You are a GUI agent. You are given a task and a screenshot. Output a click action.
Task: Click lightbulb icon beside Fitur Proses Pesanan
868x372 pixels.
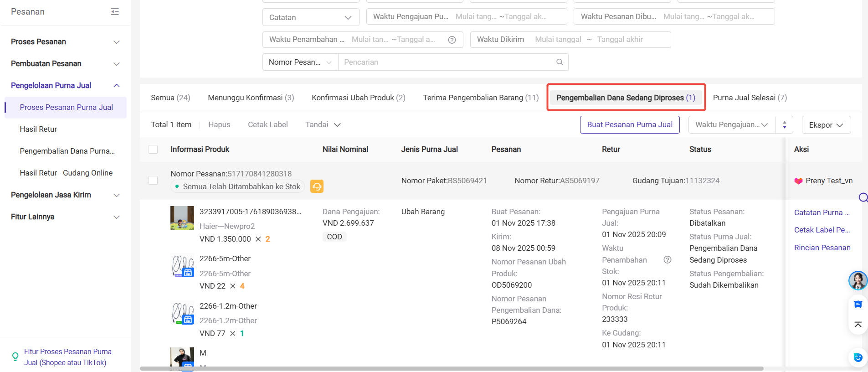point(15,357)
